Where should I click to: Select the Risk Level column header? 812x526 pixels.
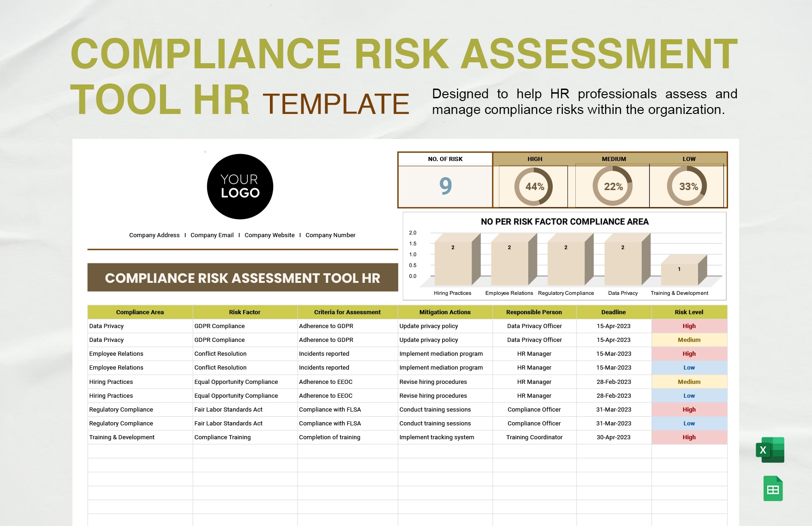click(x=689, y=312)
